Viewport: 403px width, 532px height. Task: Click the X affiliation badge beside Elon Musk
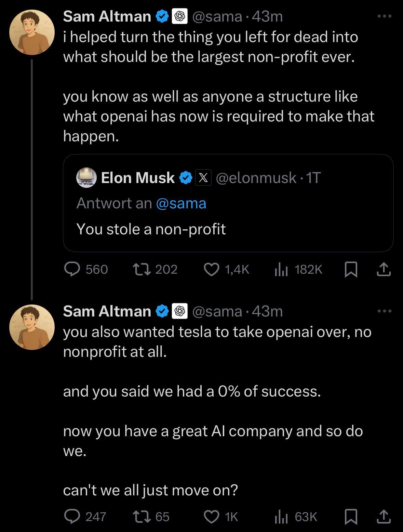(203, 178)
